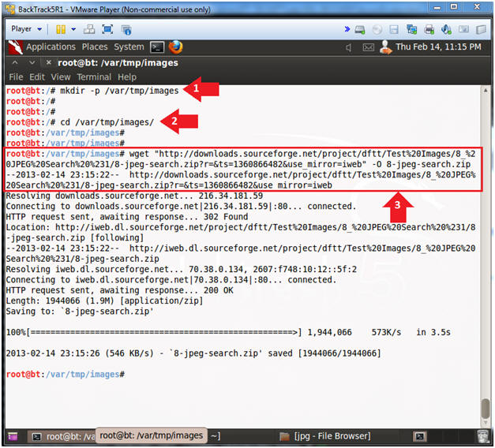Click the terminal window down-arrow button
The image size is (495, 448).
tap(32, 62)
